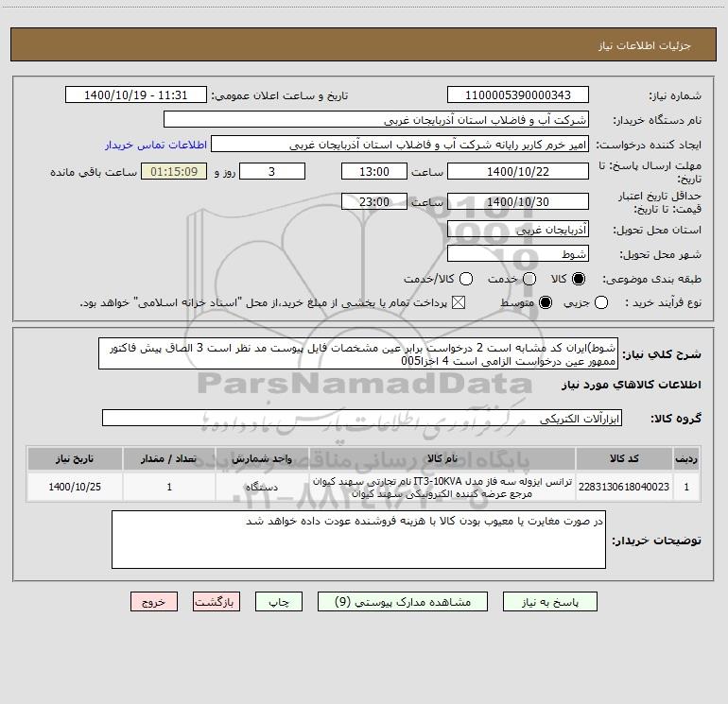The width and height of the screenshot is (728, 704).
Task: Click the تاریخ نیاز column header
Action: (x=75, y=458)
